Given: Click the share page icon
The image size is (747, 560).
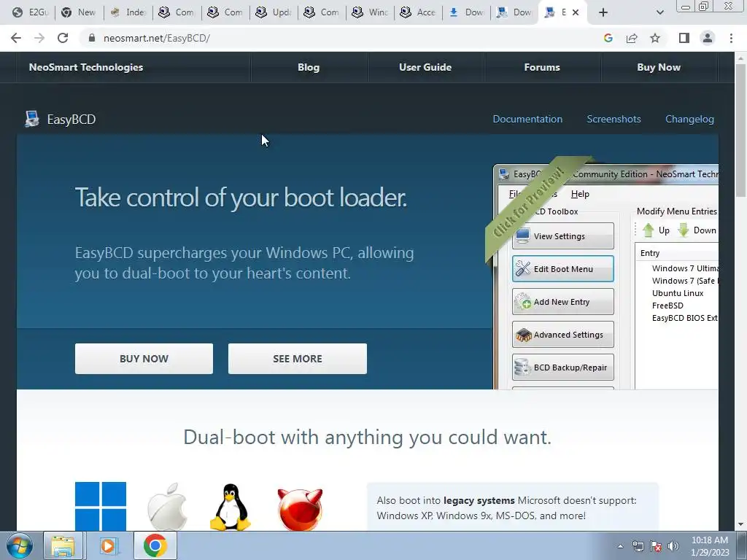Looking at the screenshot, I should (632, 38).
